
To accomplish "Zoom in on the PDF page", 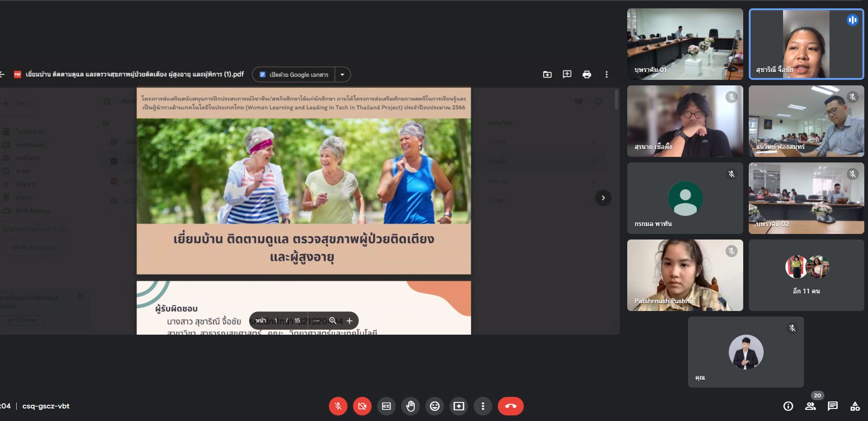I will (349, 321).
